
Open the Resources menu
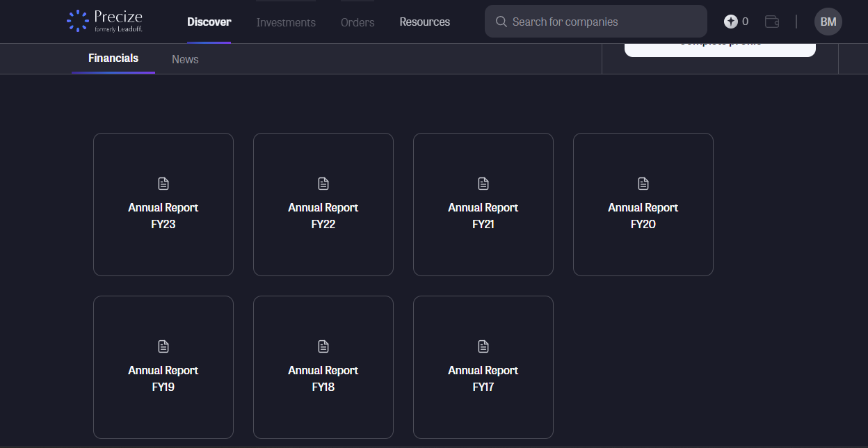(424, 22)
